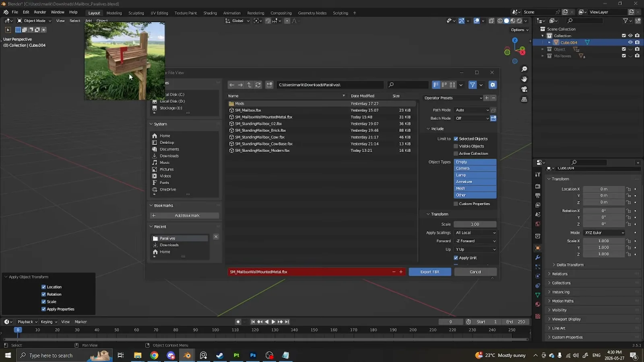Screen dimensions: 644x362
Task: Hide Cube.004 in the outliner
Action: pos(630,42)
